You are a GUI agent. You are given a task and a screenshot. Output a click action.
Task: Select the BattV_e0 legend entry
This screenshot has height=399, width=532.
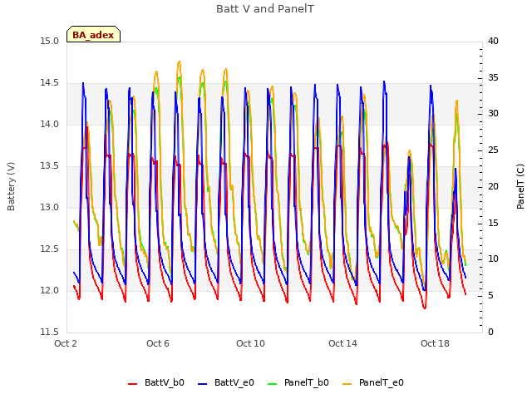pos(225,382)
